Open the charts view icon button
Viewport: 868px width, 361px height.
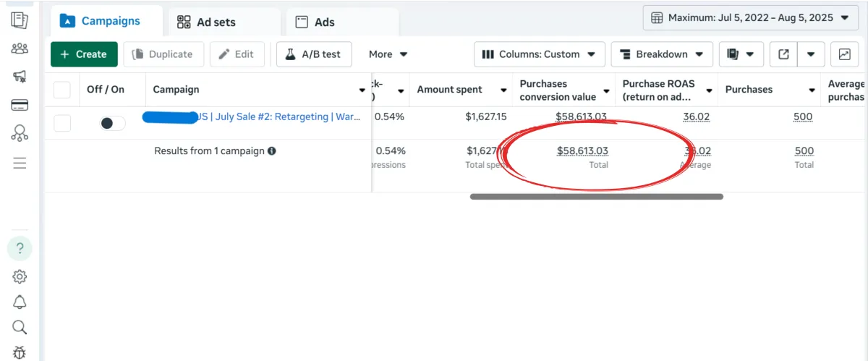tap(844, 54)
